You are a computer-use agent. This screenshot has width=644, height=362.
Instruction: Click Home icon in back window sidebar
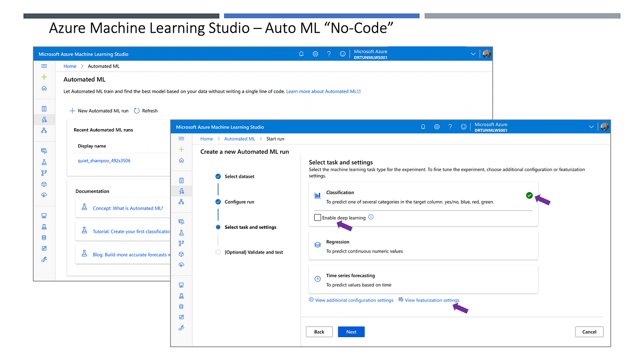click(44, 88)
